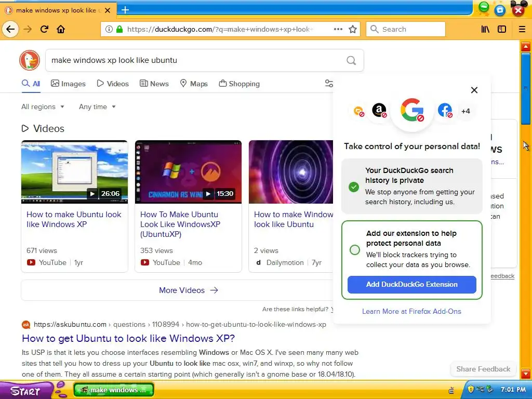
Task: Click the 7:01 PM clock
Action: click(513, 389)
